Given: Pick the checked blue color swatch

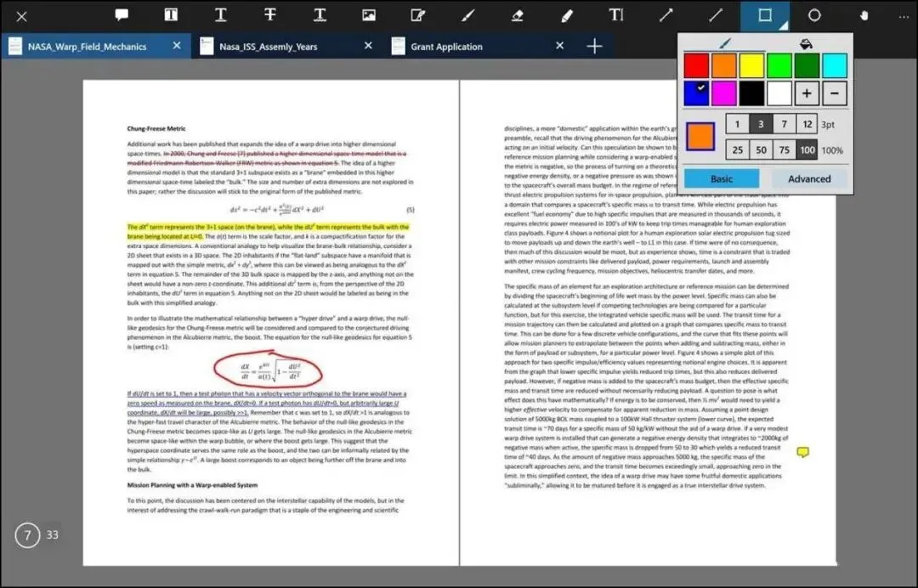Looking at the screenshot, I should click(x=696, y=93).
